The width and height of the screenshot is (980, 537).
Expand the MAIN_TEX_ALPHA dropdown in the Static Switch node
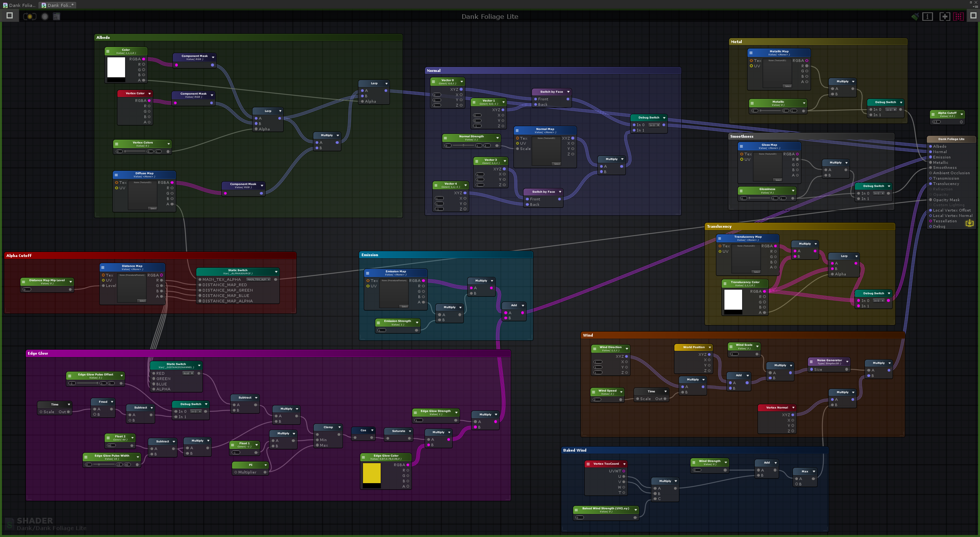pos(258,280)
